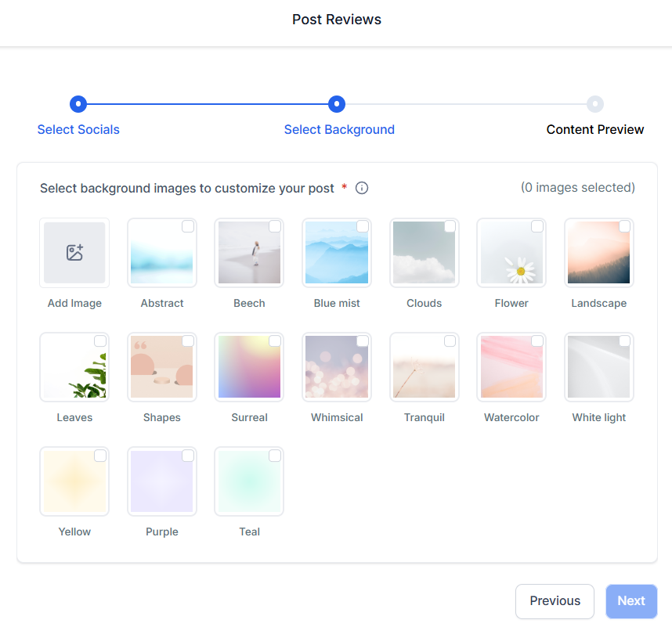Select the Blue mist thumbnail
The width and height of the screenshot is (672, 627).
coord(337,253)
